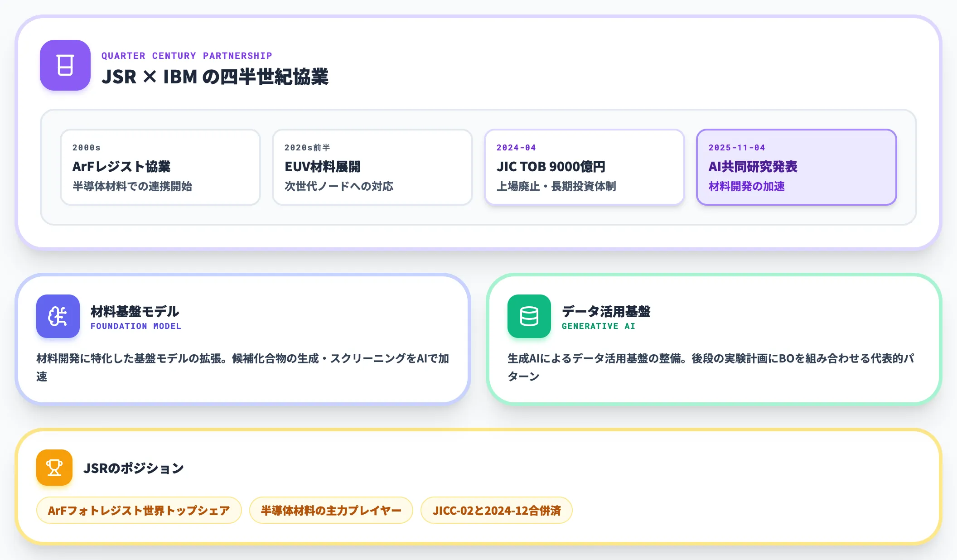Click the 2024-04 date label
Screen dimensions: 957x560
pyautogui.click(x=516, y=148)
